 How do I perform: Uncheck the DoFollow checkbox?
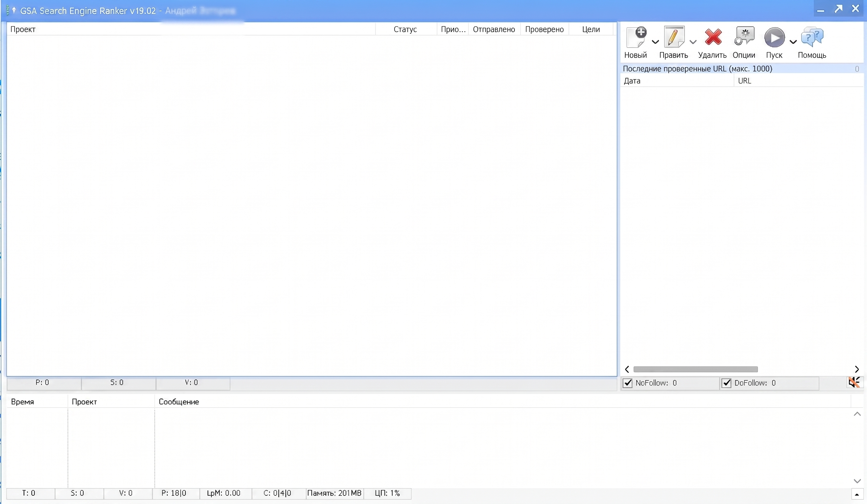(726, 383)
